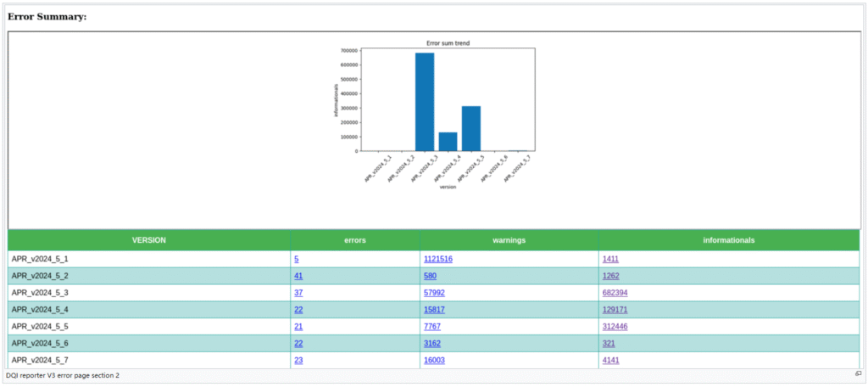Click the 129171 informationals link
Viewport: 868px width, 387px height.
pyautogui.click(x=615, y=310)
